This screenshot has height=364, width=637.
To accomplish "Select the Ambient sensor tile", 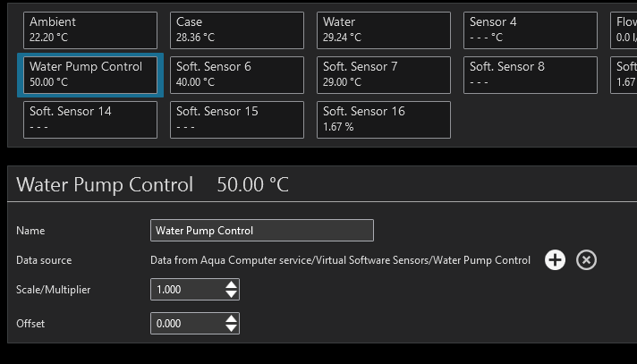I will click(x=90, y=30).
